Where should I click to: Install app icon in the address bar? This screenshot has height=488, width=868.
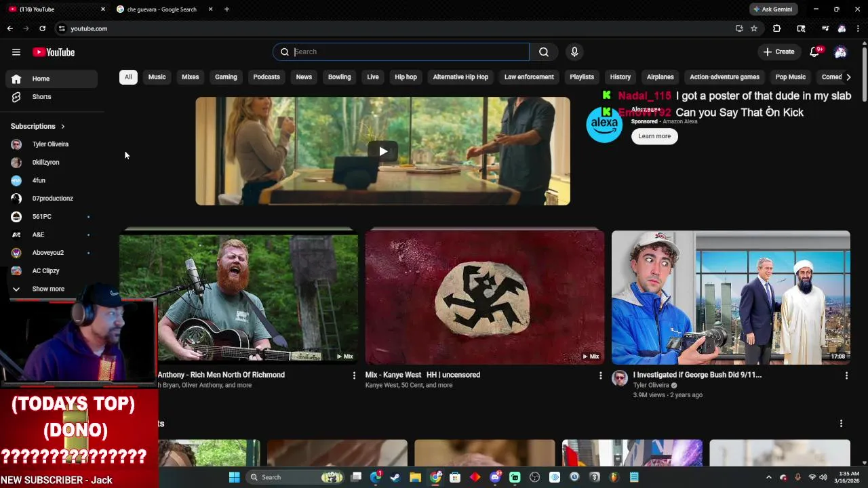tap(739, 28)
